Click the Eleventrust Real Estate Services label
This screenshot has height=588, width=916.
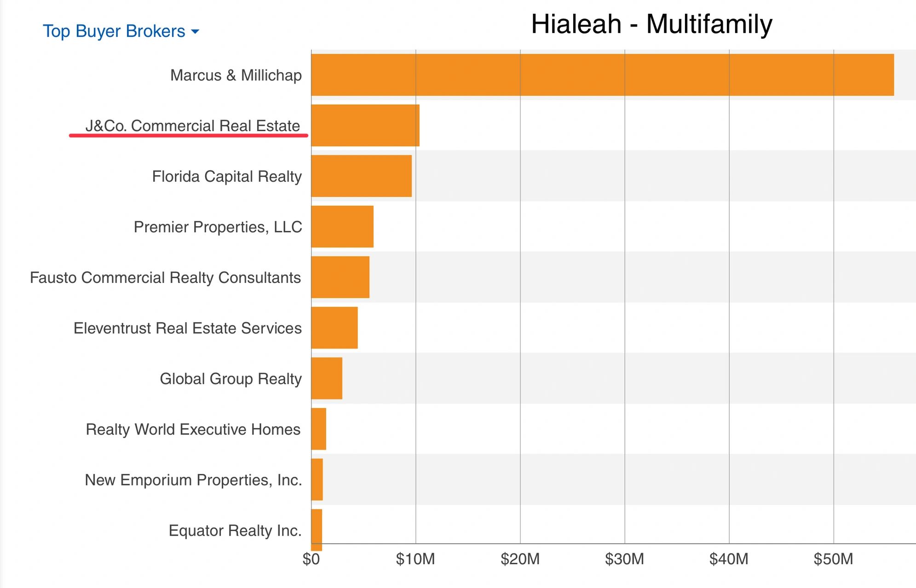(187, 328)
